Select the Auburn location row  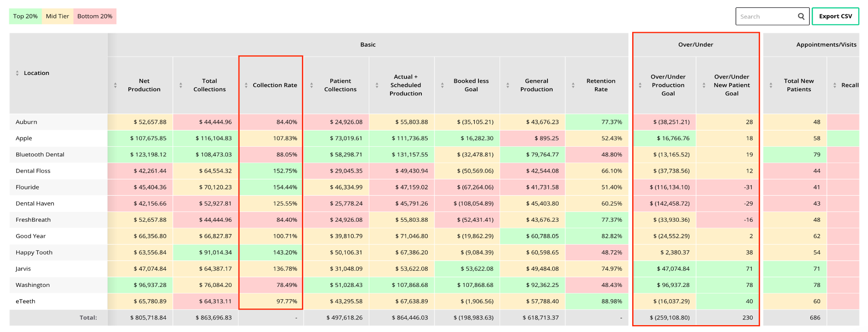(x=58, y=122)
